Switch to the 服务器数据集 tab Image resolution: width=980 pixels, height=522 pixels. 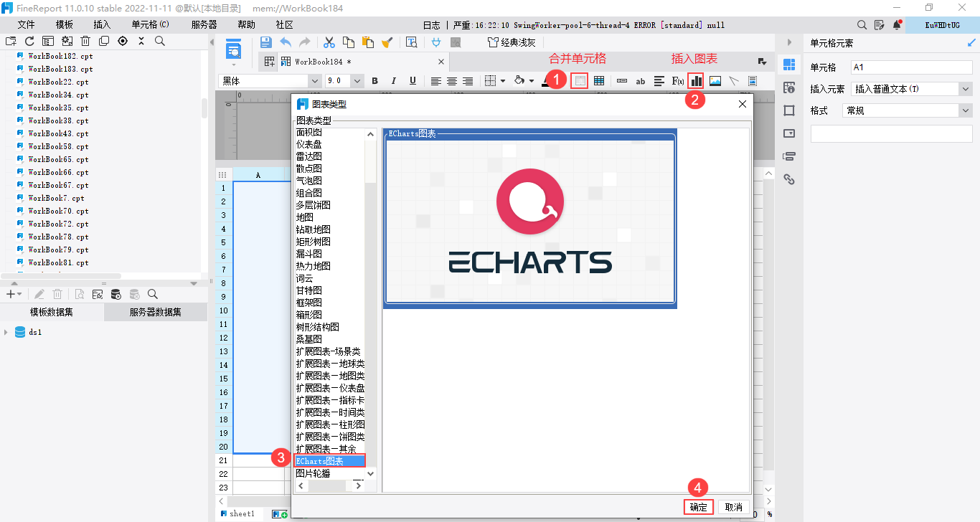tap(155, 312)
